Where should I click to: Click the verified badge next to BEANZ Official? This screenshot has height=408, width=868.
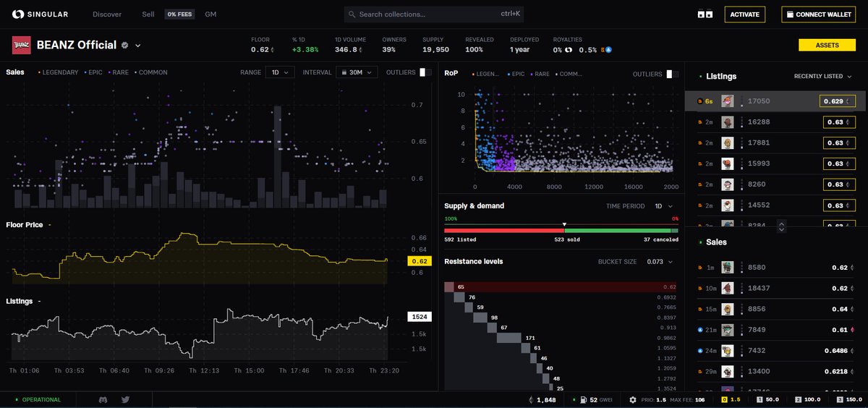124,46
